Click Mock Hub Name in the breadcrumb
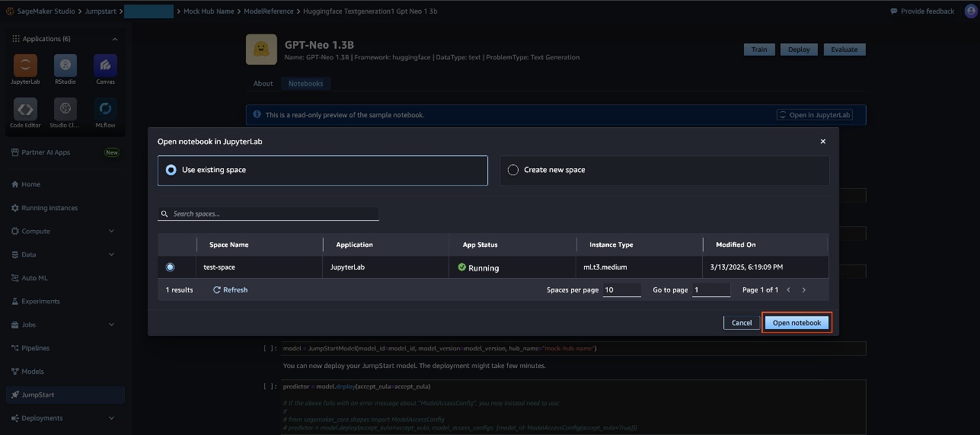Screen dimensions: 980x435 (x=210, y=11)
